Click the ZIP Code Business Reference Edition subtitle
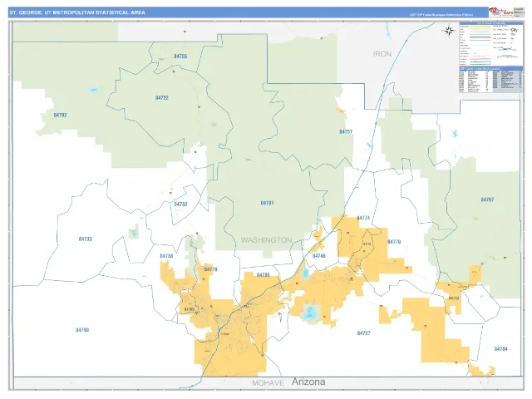The height and width of the screenshot is (399, 532). point(441,15)
